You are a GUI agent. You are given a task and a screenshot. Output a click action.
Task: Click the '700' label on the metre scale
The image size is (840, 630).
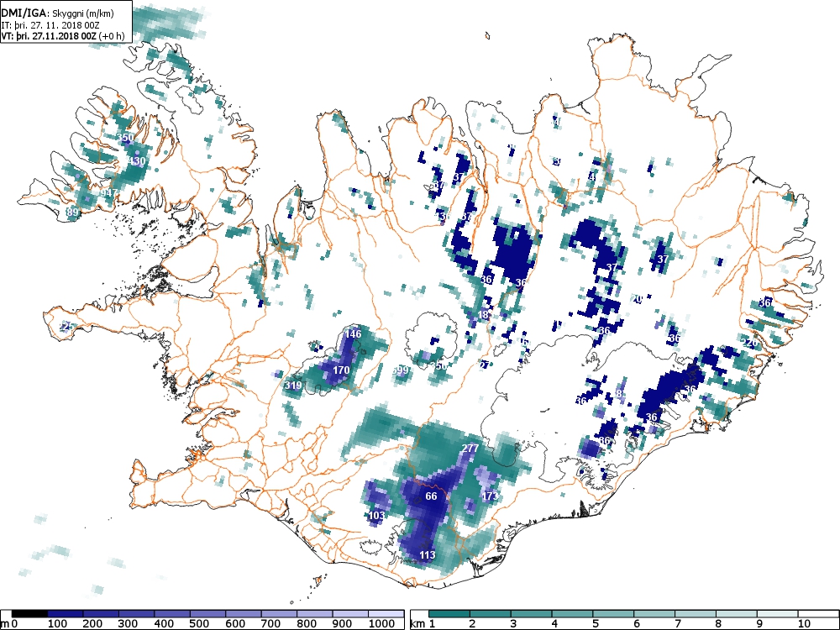click(270, 624)
